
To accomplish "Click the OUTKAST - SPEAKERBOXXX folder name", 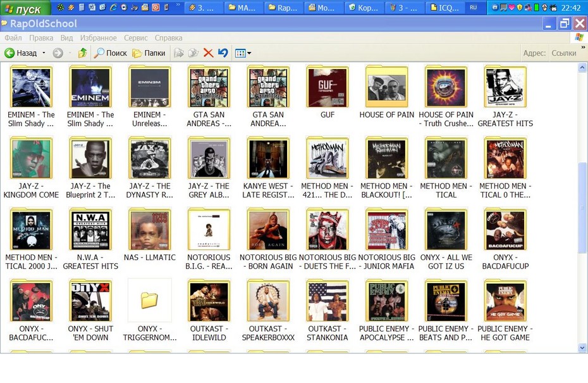I will 268,333.
